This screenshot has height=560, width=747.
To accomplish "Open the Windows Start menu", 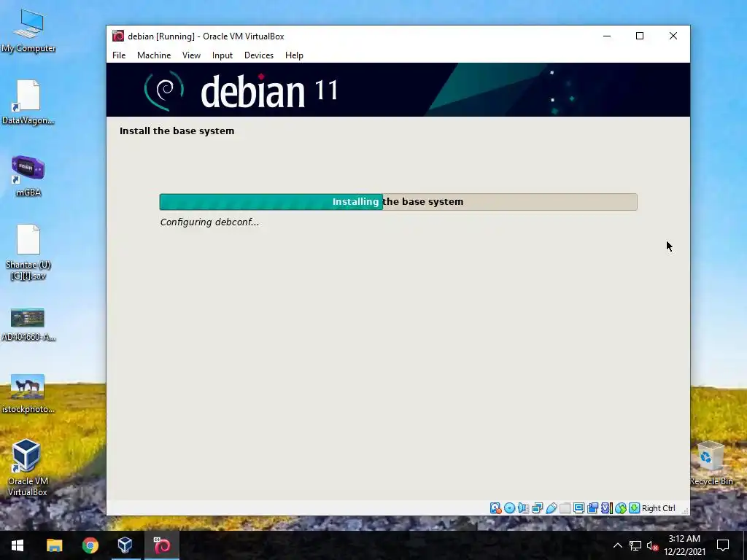I will [18, 545].
